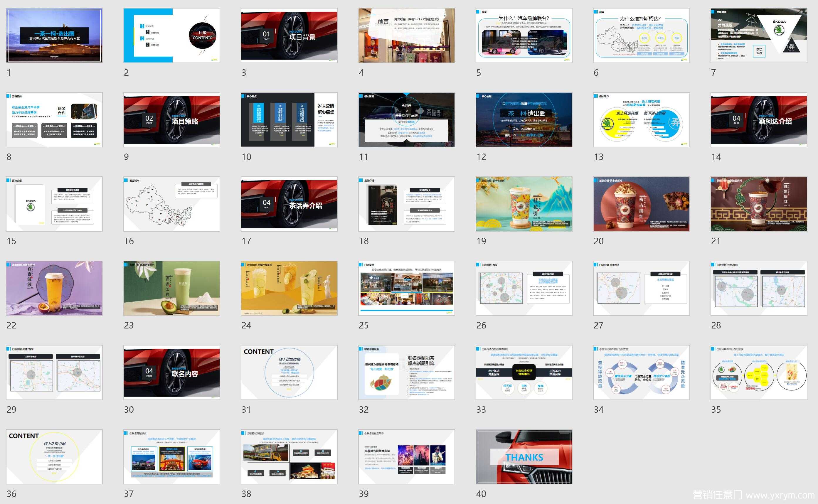Select slide 38 联名城市巡游 truck thumbnail

[289, 457]
